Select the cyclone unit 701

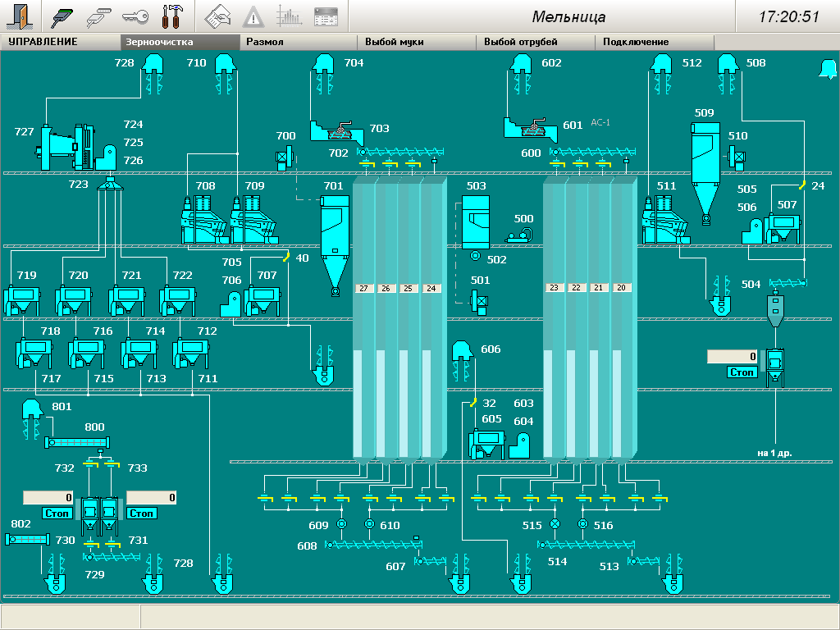(334, 238)
